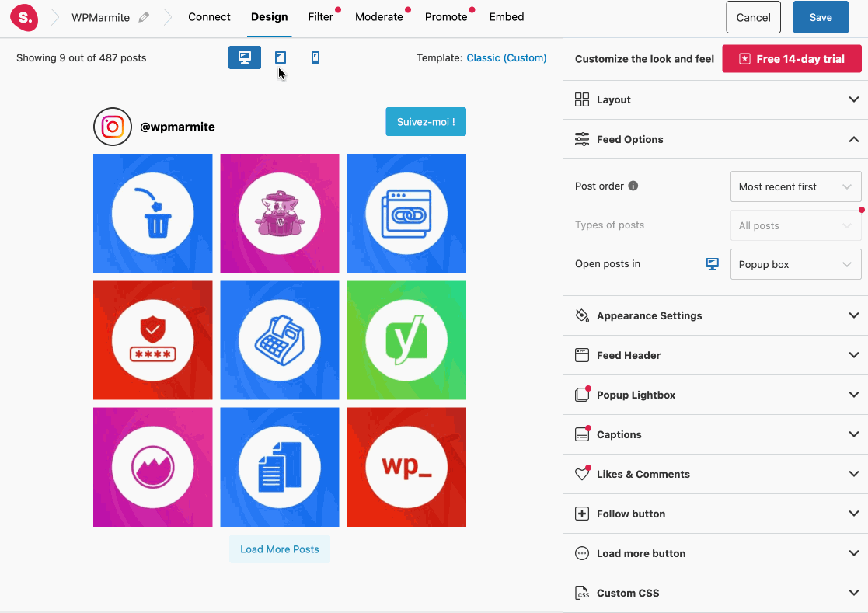Switch to mobile phone preview icon
This screenshot has width=868, height=613.
315,57
